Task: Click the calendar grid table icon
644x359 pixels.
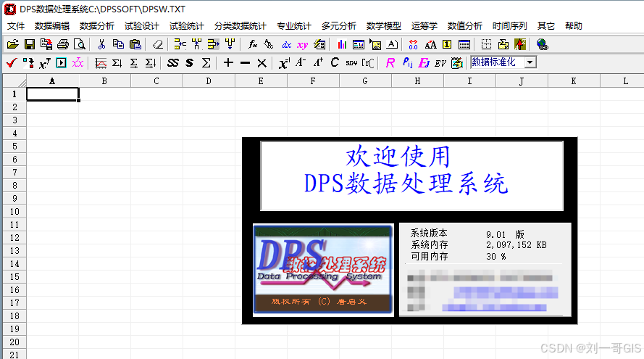Action: click(464, 44)
